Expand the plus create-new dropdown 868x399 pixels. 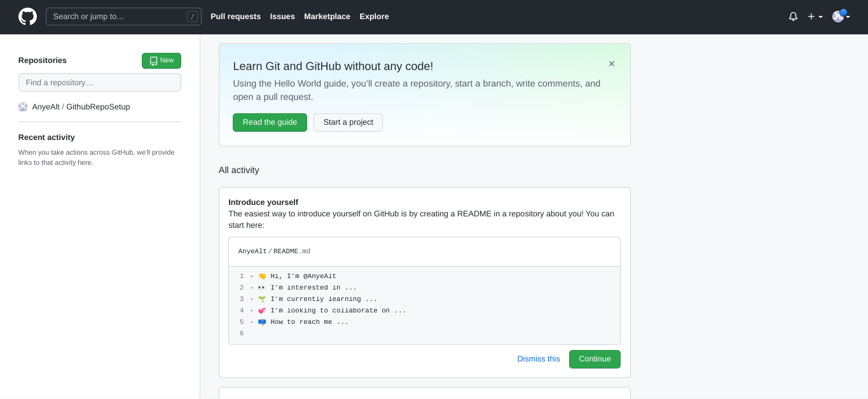815,17
